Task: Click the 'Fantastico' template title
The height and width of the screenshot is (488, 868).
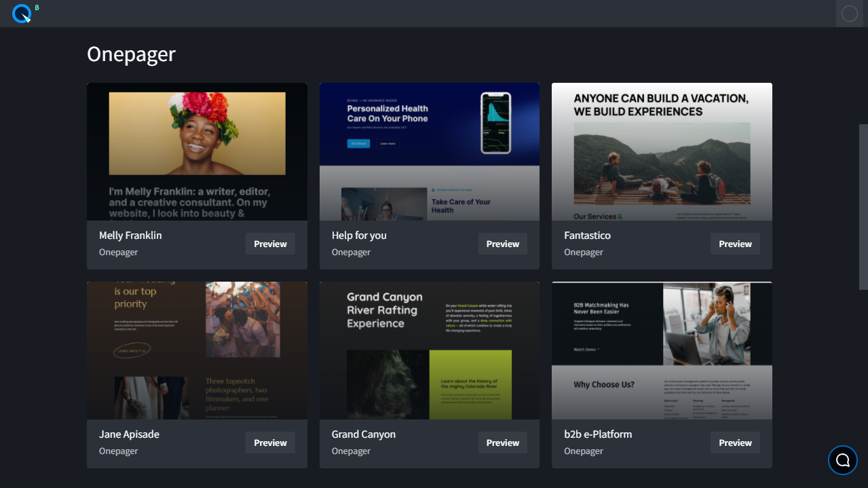Action: (587, 236)
